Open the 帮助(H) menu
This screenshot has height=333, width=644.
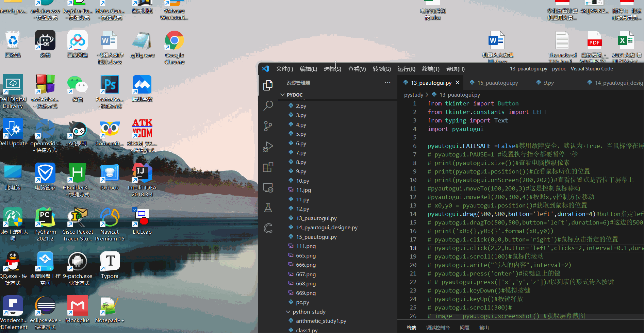pyautogui.click(x=456, y=69)
